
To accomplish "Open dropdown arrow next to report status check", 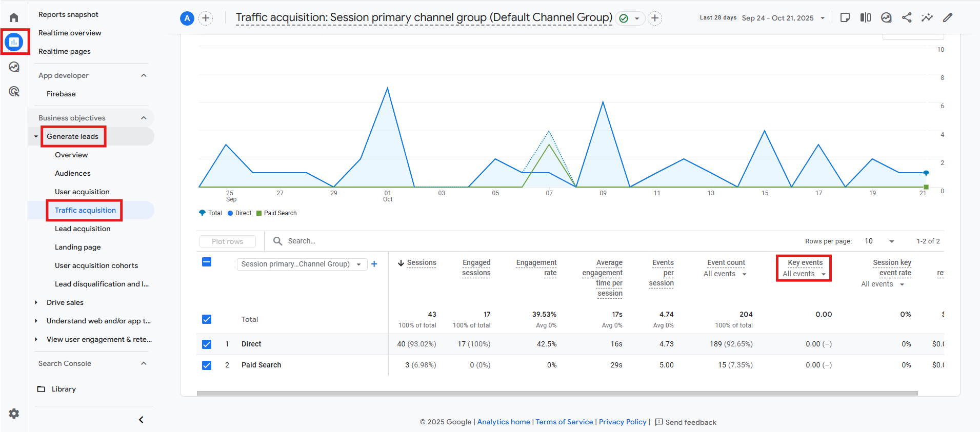I will (x=637, y=18).
